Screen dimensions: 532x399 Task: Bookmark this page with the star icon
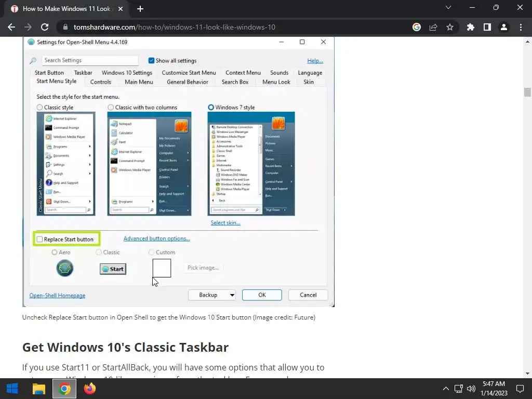pos(449,27)
